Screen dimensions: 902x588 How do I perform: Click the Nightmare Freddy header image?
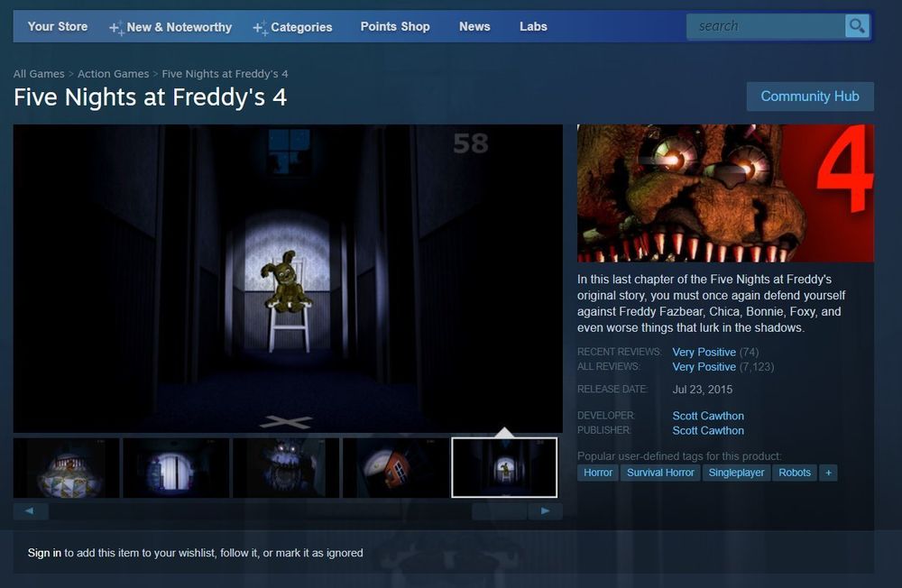(x=725, y=193)
